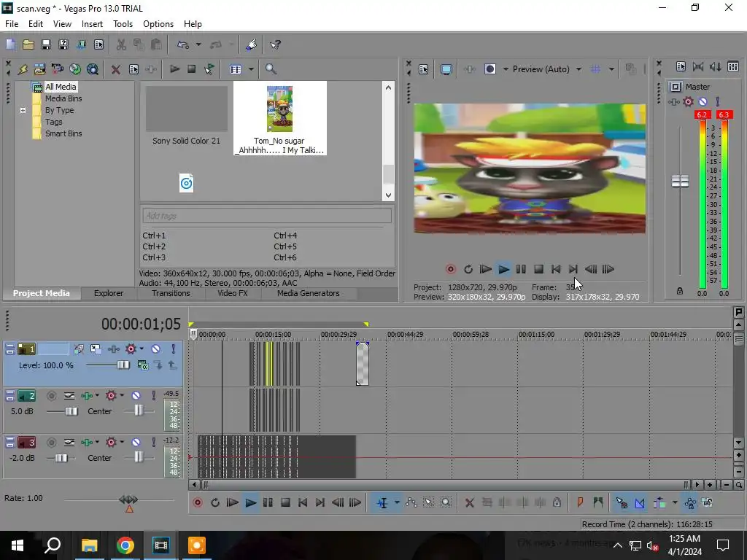747x560 pixels.
Task: Invert phase on audio track 3
Action: pos(69,443)
